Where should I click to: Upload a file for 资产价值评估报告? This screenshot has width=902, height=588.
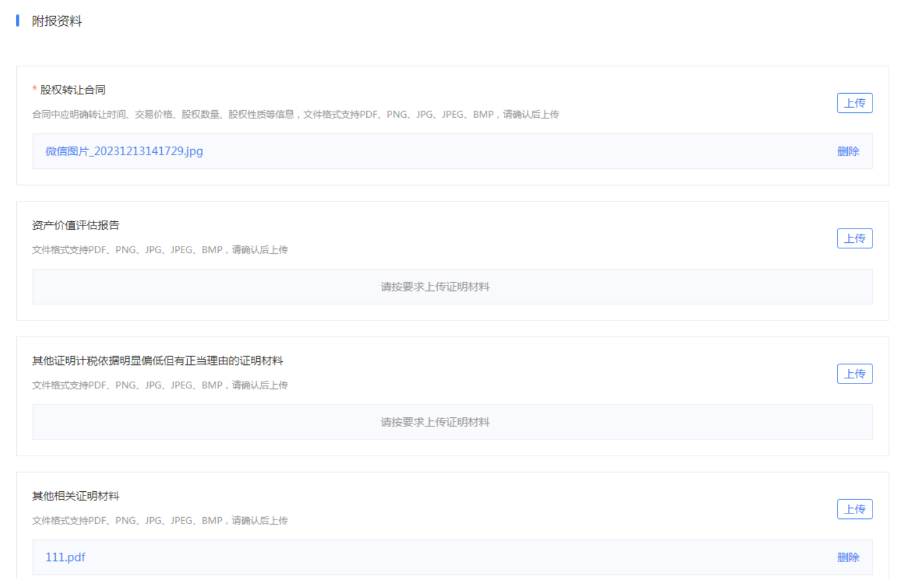coord(854,239)
